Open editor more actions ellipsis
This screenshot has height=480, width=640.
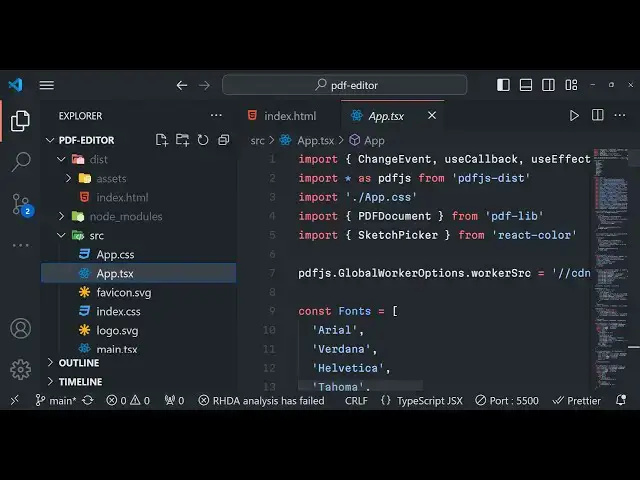click(x=620, y=115)
